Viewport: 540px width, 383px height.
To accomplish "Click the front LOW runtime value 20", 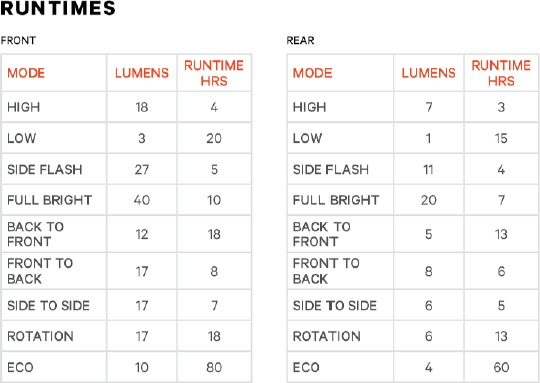I will click(214, 138).
